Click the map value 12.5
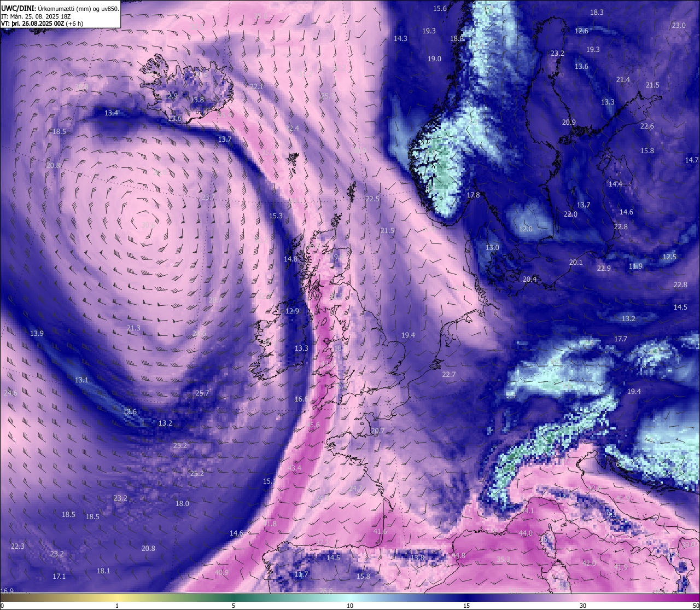Viewport: 700px width, 610px height. click(669, 257)
